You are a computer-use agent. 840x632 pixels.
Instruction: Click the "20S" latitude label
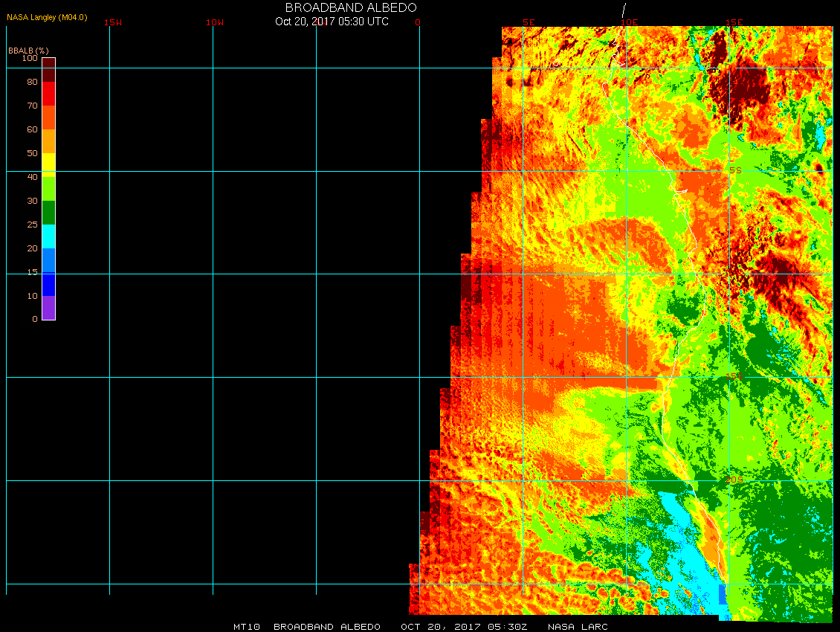(734, 480)
